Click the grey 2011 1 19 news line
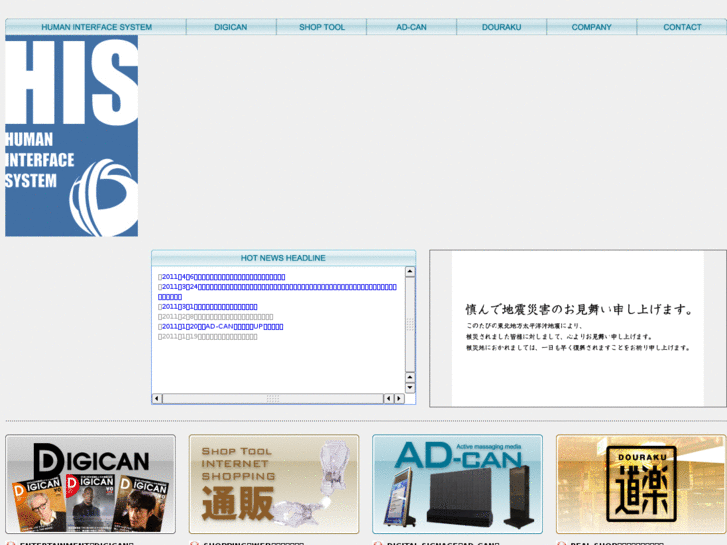The width and height of the screenshot is (727, 545). click(x=208, y=337)
